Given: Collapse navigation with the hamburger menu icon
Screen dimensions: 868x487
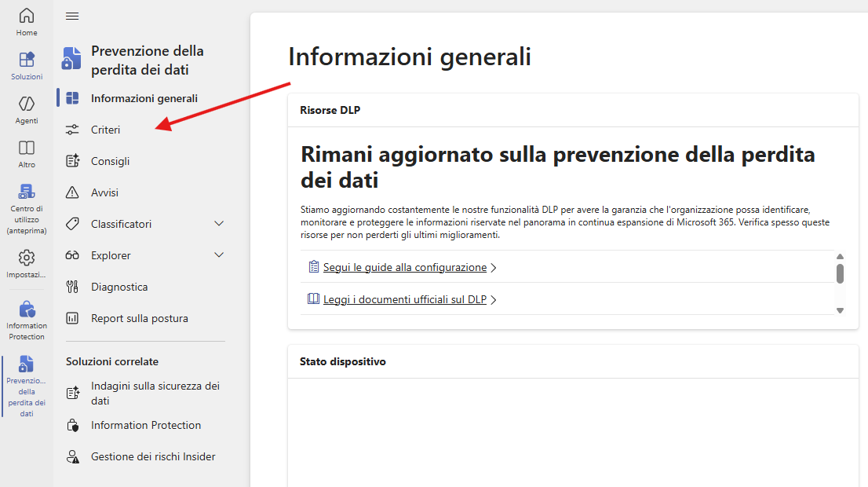Looking at the screenshot, I should (72, 16).
